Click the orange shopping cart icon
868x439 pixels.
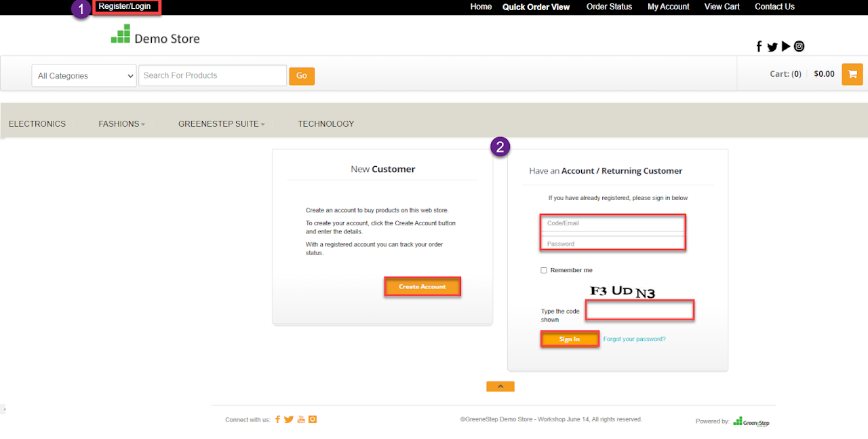coord(852,74)
